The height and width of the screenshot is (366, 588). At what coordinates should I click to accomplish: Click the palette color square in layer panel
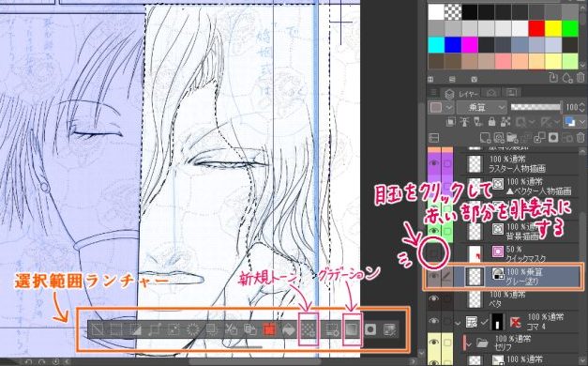[x=436, y=108]
